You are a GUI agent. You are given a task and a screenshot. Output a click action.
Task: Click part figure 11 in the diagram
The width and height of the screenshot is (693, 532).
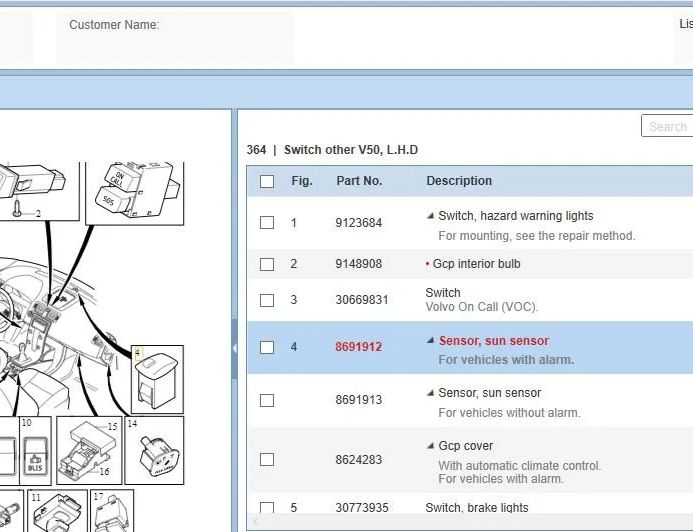pos(52,512)
